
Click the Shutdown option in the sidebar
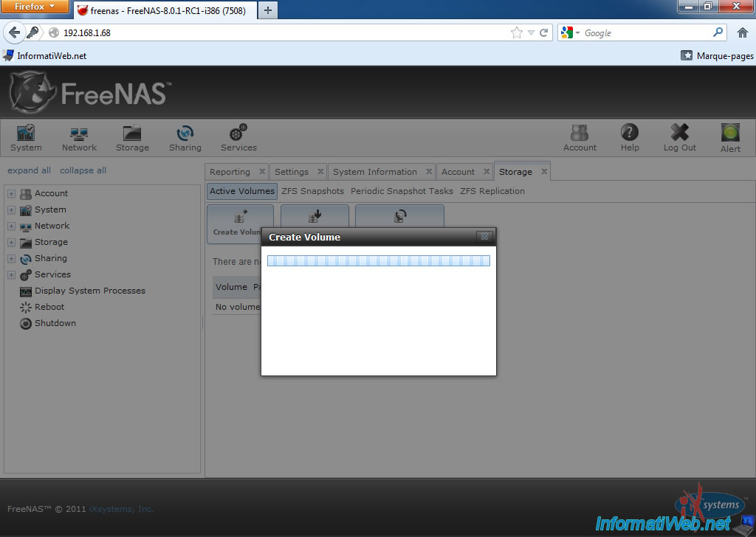[x=53, y=323]
